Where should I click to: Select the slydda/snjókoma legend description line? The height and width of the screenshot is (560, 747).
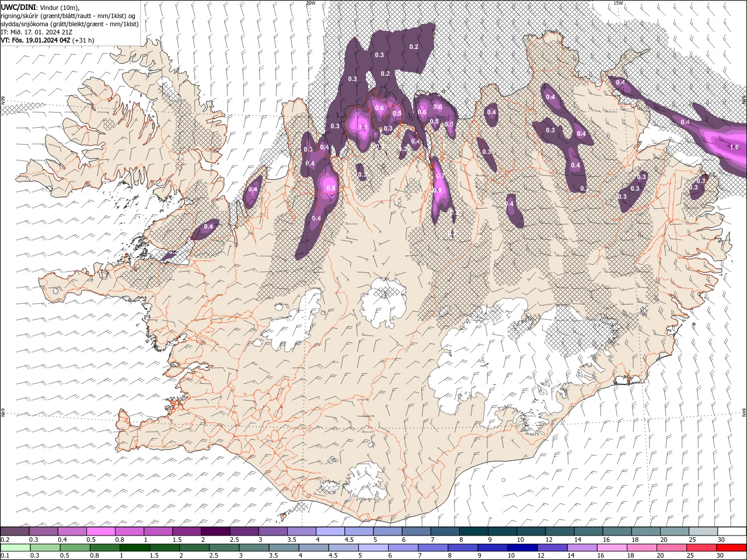click(69, 24)
